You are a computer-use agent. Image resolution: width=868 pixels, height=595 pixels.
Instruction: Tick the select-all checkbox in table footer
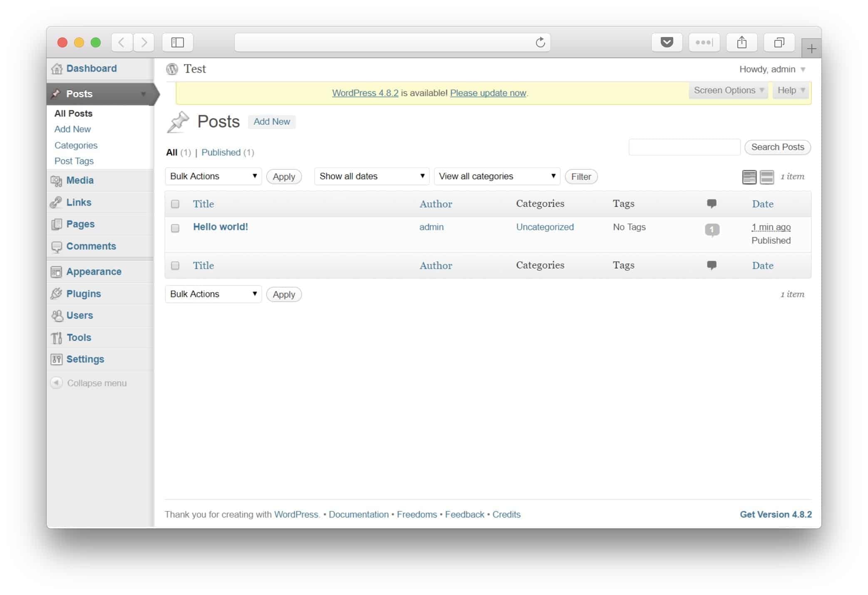(x=175, y=265)
